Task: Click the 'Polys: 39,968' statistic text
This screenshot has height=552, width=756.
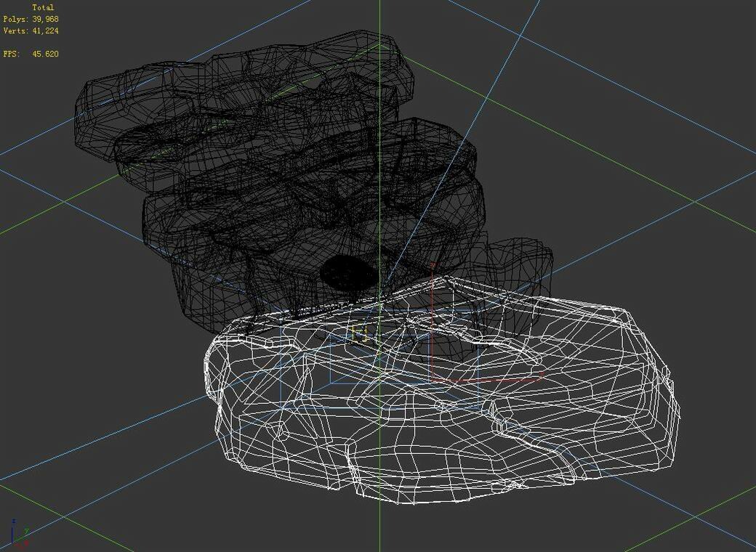Action: coord(31,20)
